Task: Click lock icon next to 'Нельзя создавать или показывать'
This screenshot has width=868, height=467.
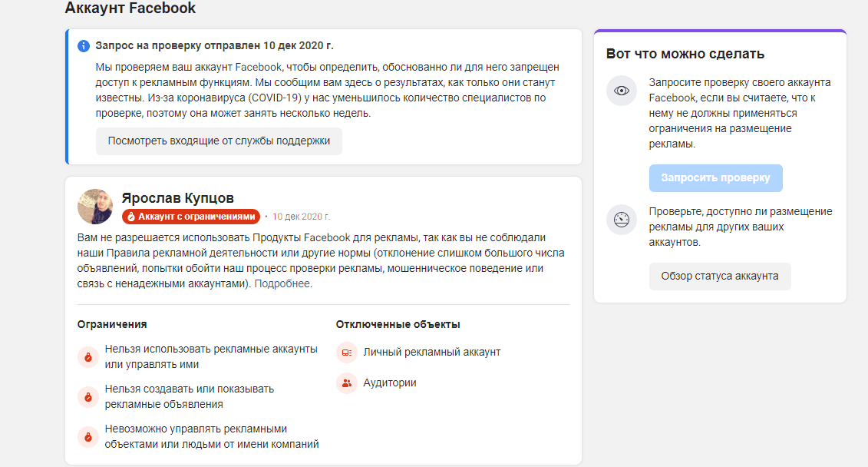Action: [x=88, y=397]
